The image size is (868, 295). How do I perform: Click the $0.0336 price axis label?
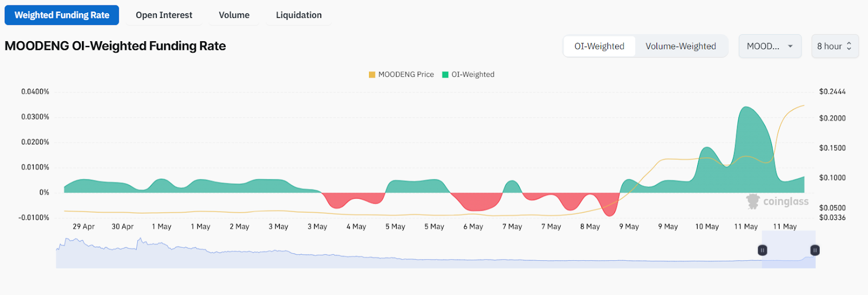click(832, 217)
